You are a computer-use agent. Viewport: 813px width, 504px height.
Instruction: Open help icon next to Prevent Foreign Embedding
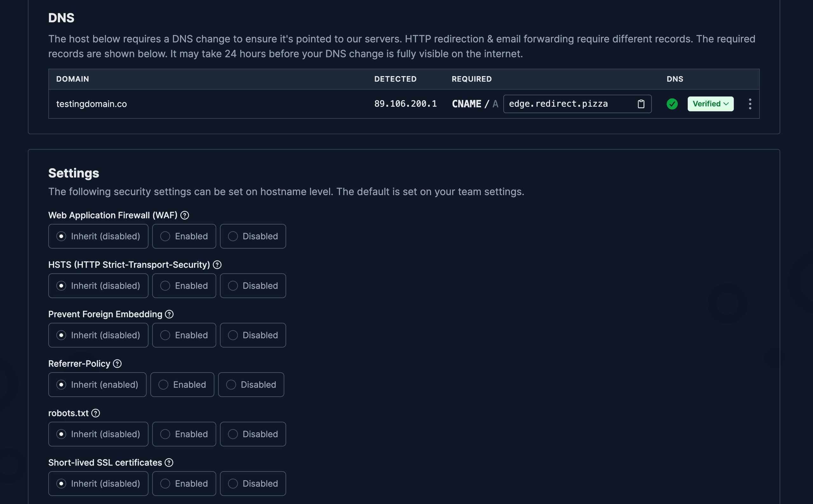point(169,314)
